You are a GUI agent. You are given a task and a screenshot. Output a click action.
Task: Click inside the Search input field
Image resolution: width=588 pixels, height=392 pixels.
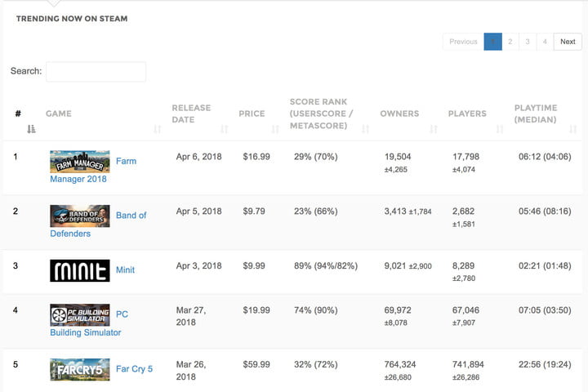(x=96, y=71)
